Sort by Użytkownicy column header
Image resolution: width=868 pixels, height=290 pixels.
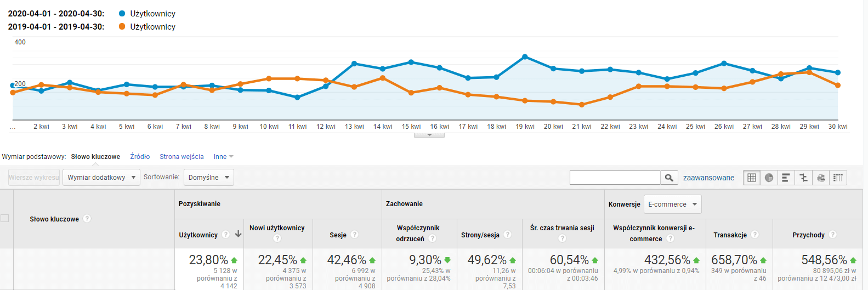coord(198,235)
